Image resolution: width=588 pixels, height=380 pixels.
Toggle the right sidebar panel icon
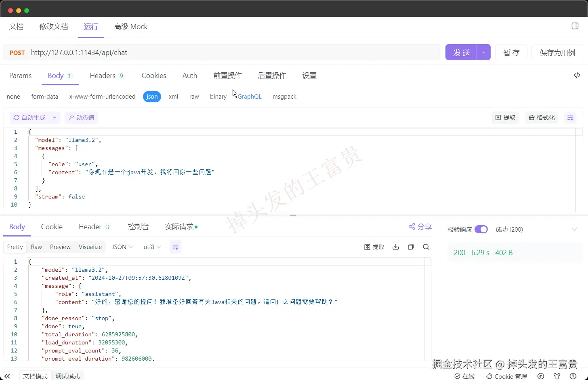575,26
